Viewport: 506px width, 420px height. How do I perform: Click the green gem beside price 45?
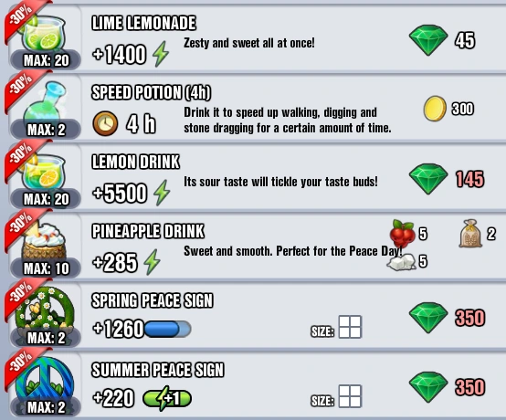tap(428, 41)
